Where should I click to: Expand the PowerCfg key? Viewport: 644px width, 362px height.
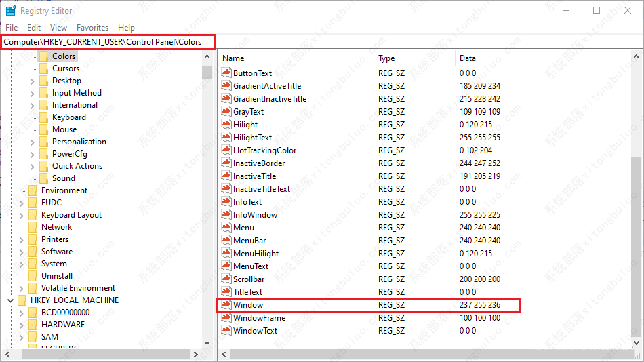[32, 154]
